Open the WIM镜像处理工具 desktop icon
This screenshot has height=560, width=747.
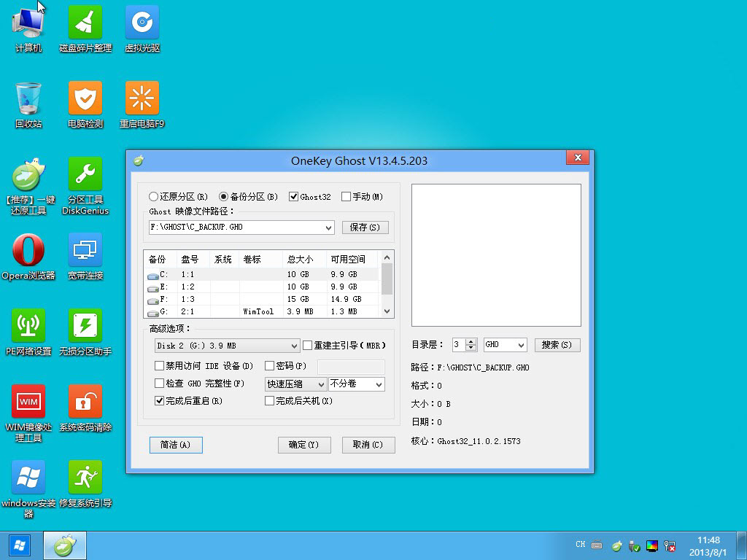pos(28,413)
